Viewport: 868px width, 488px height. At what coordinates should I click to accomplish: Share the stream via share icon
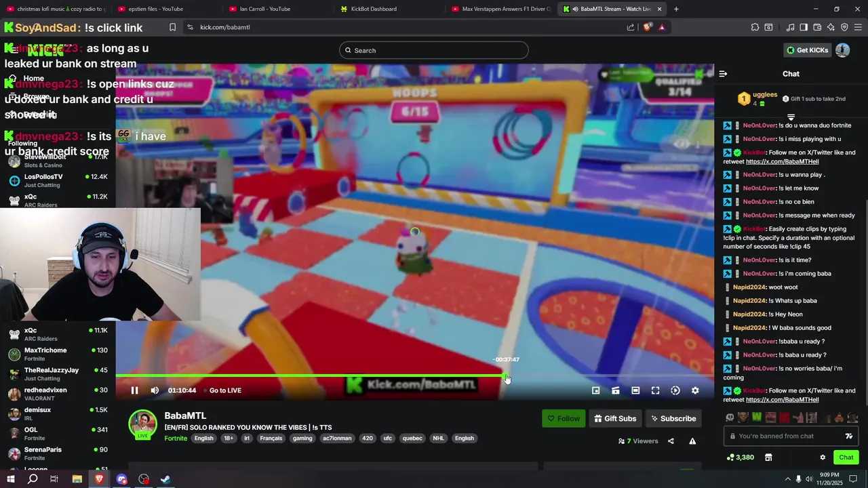[x=671, y=441]
